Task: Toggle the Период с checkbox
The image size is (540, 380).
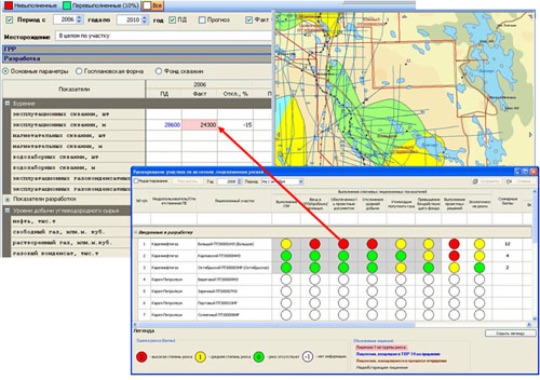Action: pyautogui.click(x=9, y=20)
